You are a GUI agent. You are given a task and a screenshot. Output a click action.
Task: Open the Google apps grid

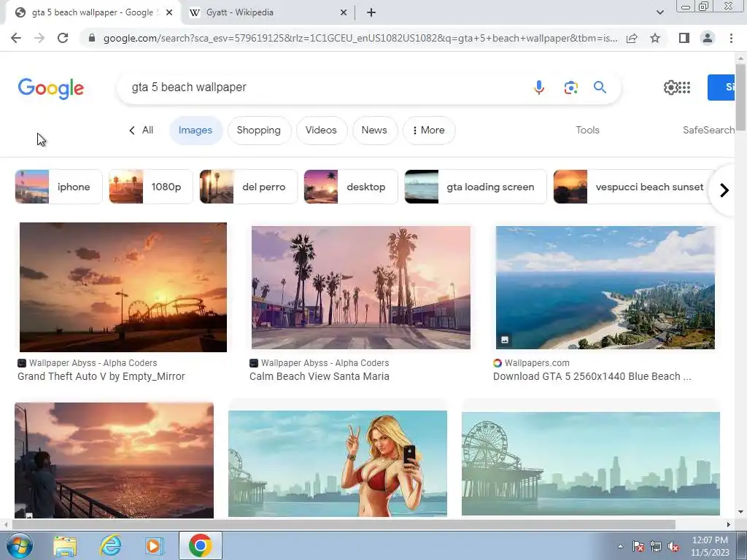coord(684,87)
